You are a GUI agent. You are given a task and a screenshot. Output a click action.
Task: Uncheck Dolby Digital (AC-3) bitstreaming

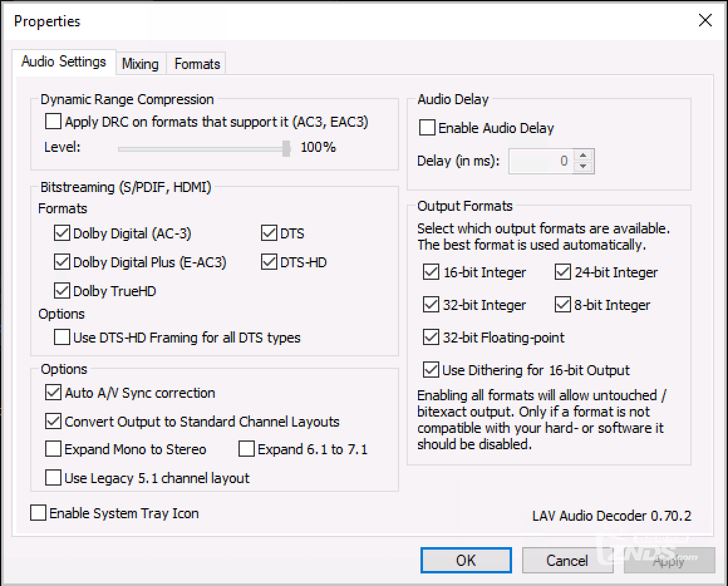click(62, 234)
